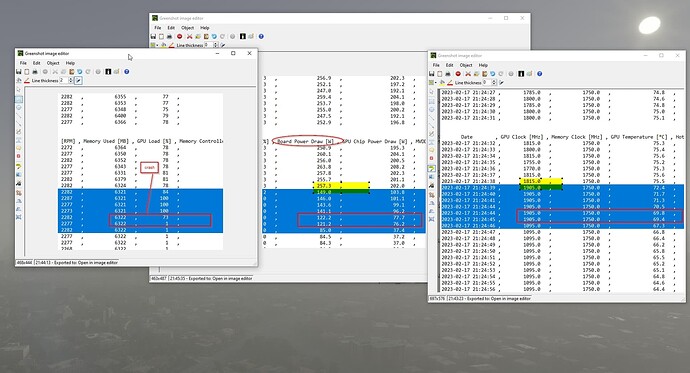Click the Undo icon in the right editor toolbar
Screen dimensions: 690x373
492,74
